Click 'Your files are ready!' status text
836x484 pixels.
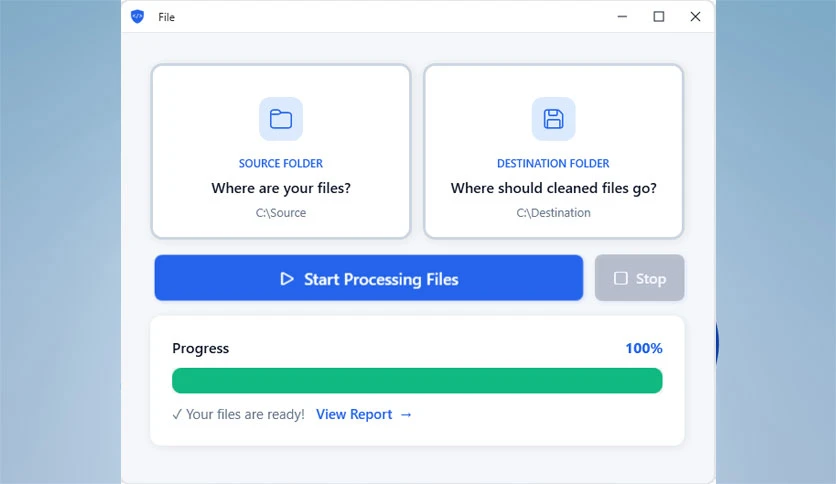(x=245, y=414)
